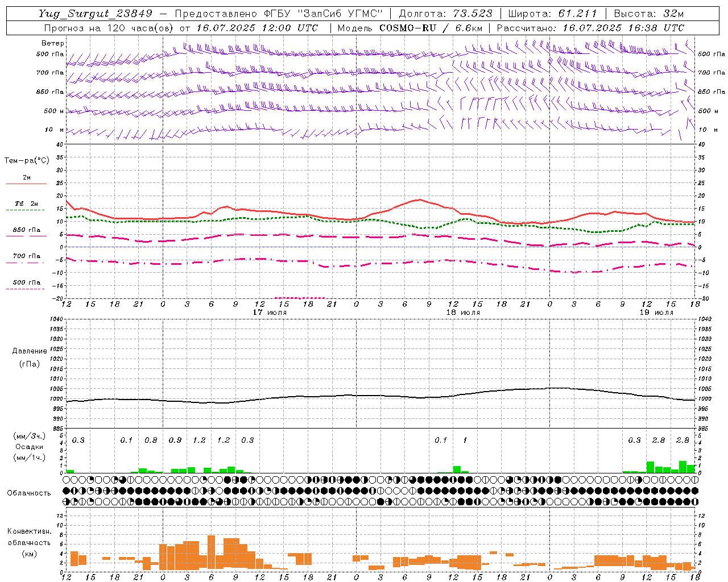
Task: Click the "850 гПа" temperature legend label
Action: tap(27, 230)
